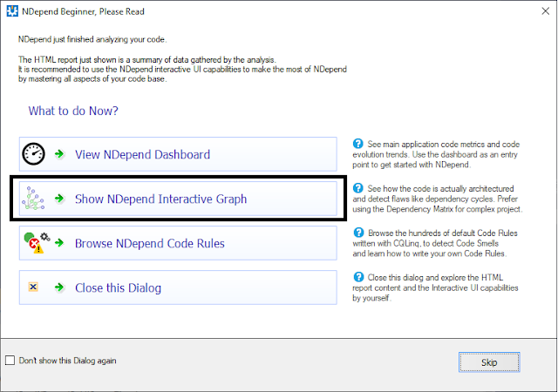Click green arrow beside View NDepend Dashboard
The height and width of the screenshot is (392, 558).
tap(59, 154)
